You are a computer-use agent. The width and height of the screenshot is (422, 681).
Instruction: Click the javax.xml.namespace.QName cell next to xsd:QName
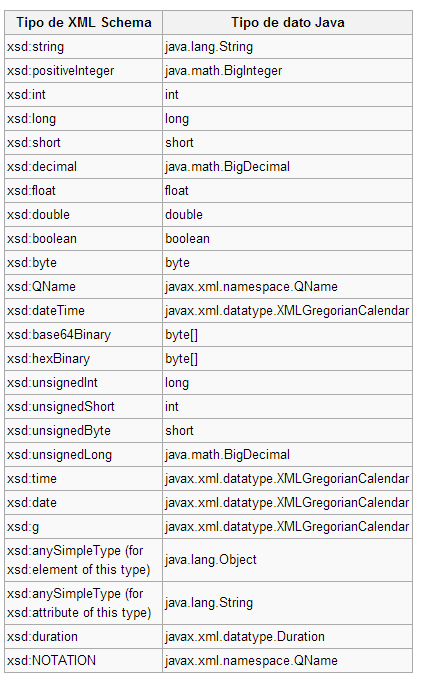tap(287, 286)
